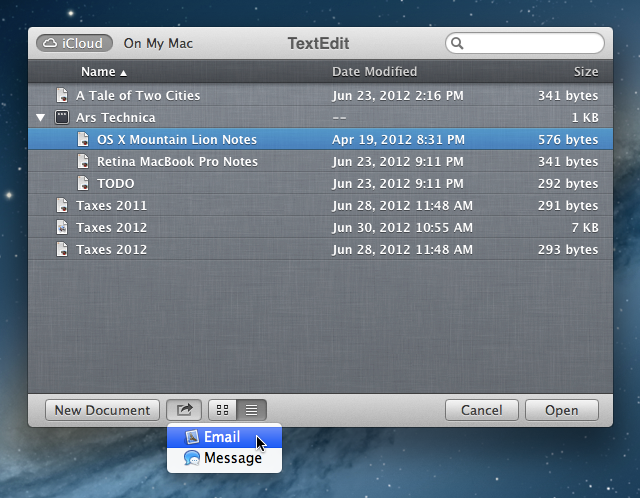The image size is (640, 498).
Task: Click the Taxes 2011 document icon
Action: tap(62, 206)
